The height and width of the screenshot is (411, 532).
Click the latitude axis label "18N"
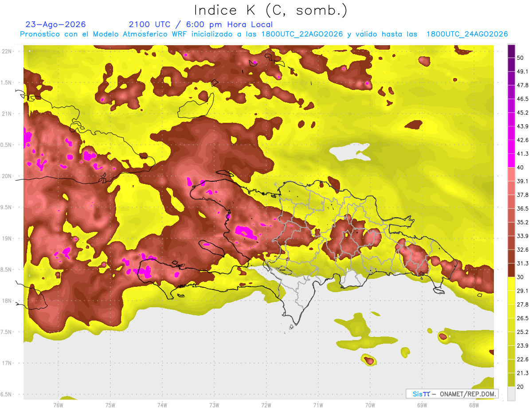pos(7,301)
